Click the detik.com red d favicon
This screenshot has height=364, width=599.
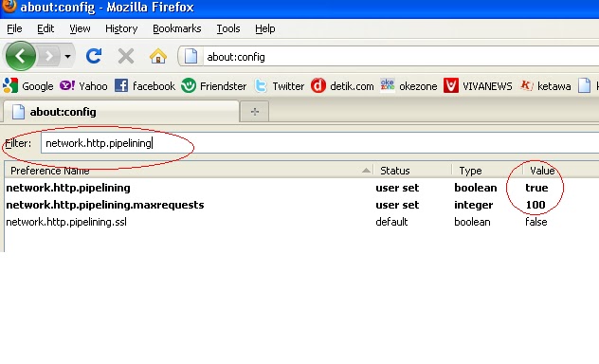pyautogui.click(x=318, y=85)
